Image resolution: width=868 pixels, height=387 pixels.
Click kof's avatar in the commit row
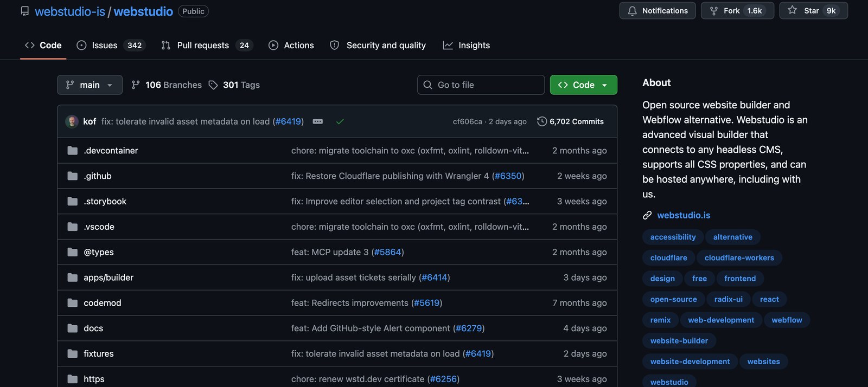tap(72, 121)
